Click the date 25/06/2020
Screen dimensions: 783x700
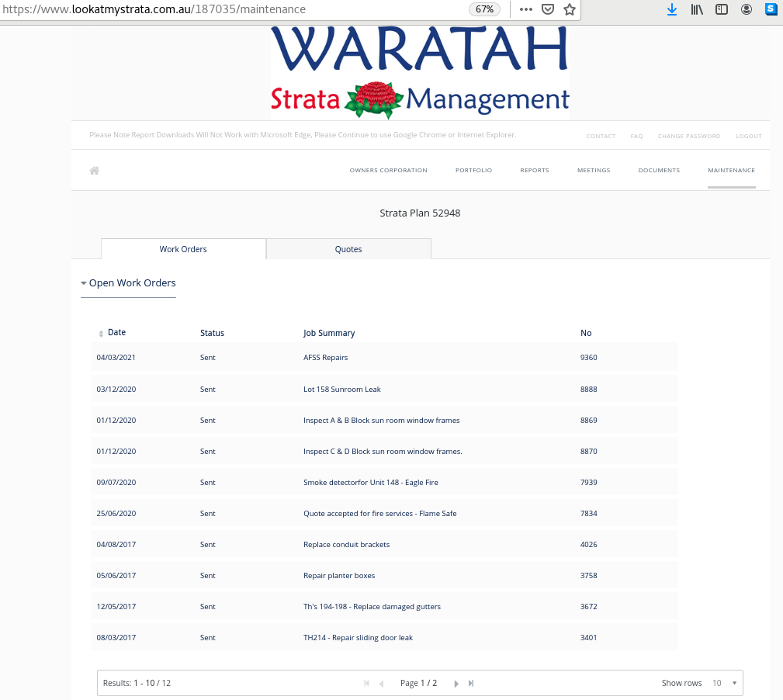pos(116,513)
